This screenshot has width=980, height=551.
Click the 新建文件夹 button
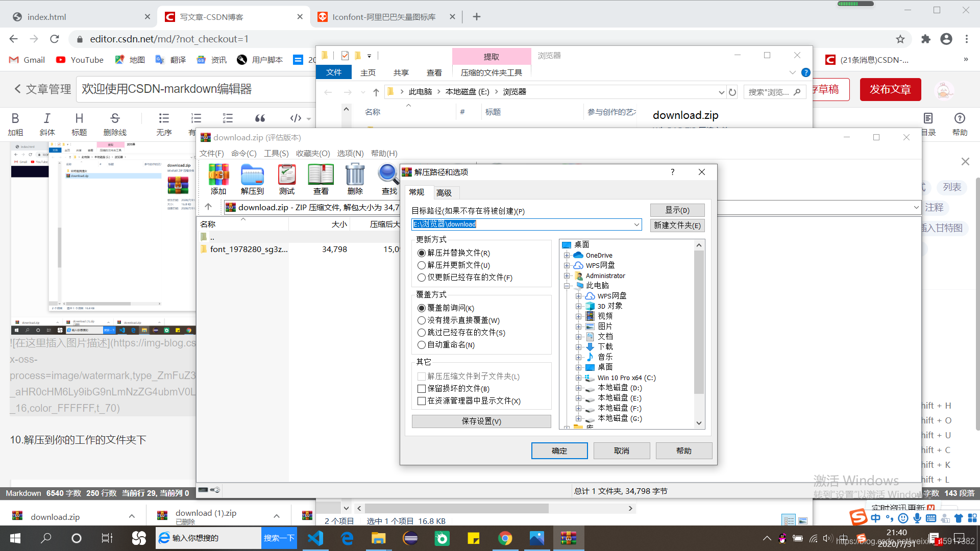[x=677, y=226]
